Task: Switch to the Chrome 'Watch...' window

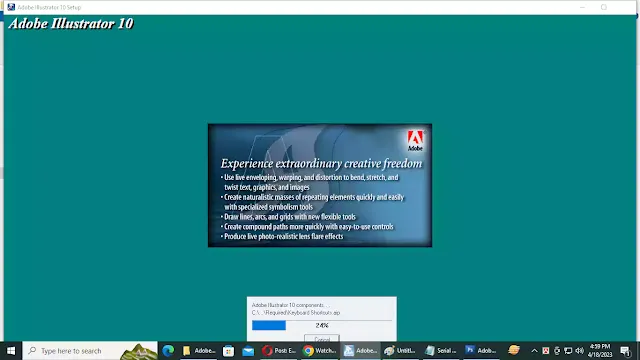Action: click(320, 351)
